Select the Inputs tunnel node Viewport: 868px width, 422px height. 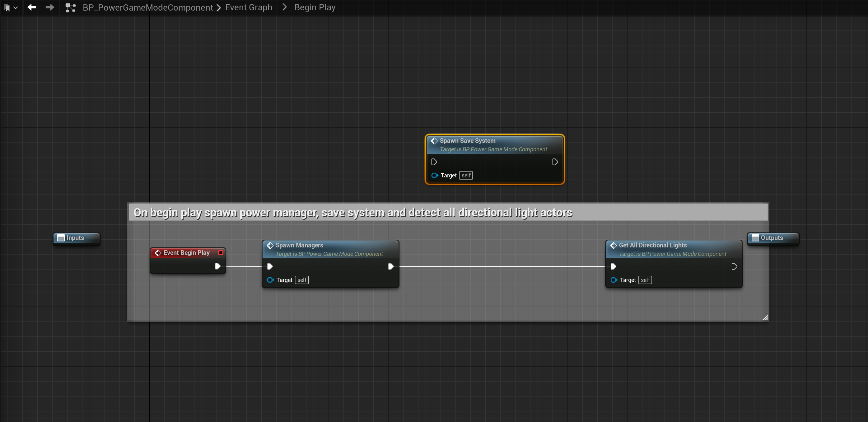tap(76, 238)
